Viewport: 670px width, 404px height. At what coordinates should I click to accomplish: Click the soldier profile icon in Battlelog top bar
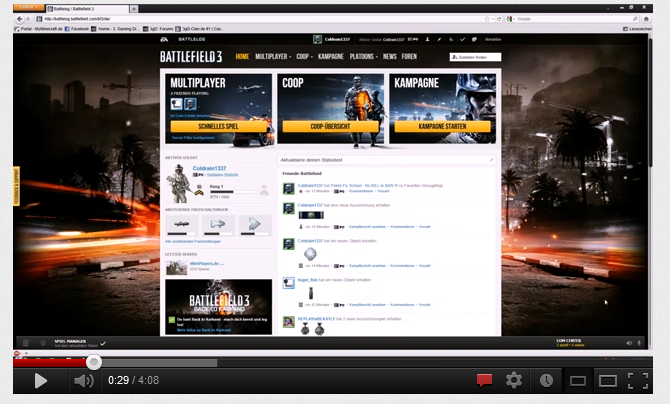[427, 39]
